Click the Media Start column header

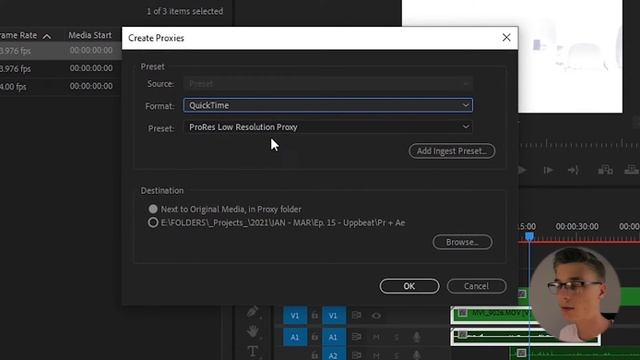tap(90, 36)
